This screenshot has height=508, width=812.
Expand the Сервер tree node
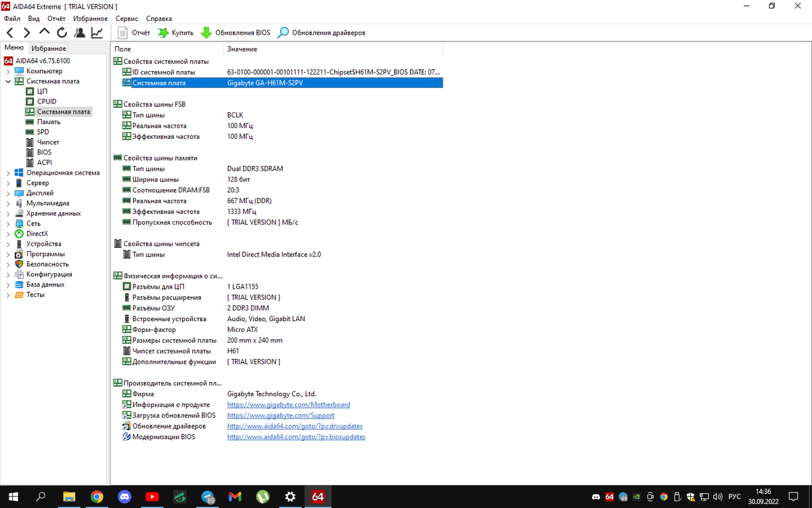click(8, 183)
